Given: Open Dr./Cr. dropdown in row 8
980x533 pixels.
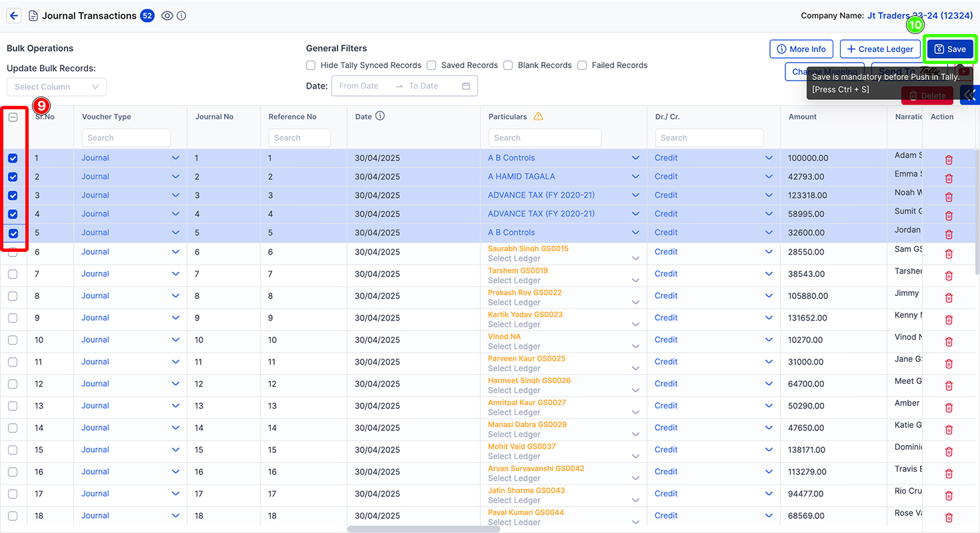Looking at the screenshot, I should pyautogui.click(x=713, y=296).
